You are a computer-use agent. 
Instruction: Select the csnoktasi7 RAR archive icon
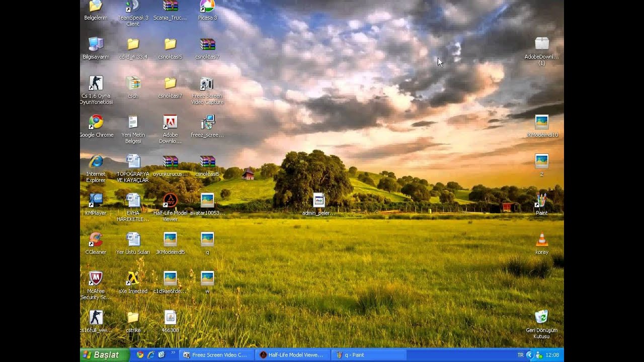click(207, 44)
